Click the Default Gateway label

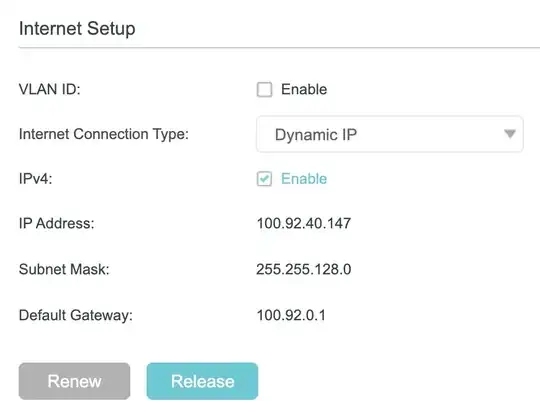(x=76, y=316)
